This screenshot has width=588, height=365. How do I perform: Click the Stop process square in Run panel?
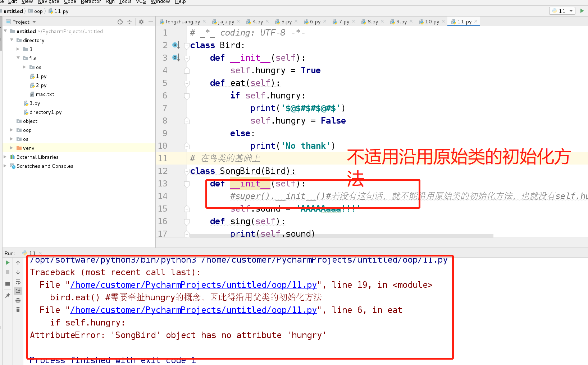tap(8, 272)
